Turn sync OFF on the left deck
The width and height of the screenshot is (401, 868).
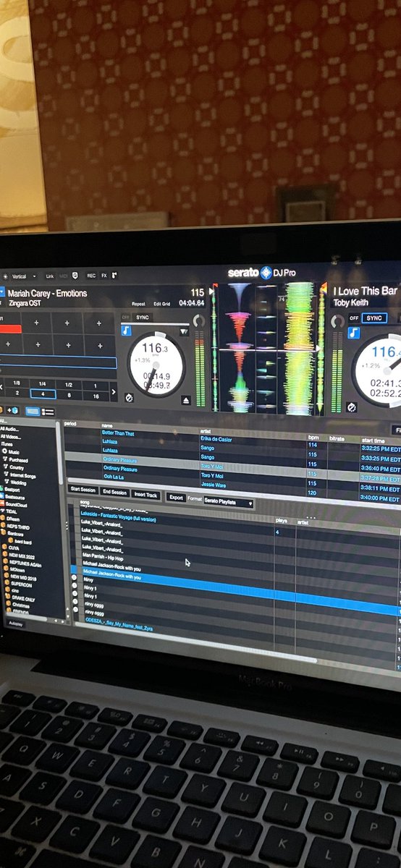[126, 317]
